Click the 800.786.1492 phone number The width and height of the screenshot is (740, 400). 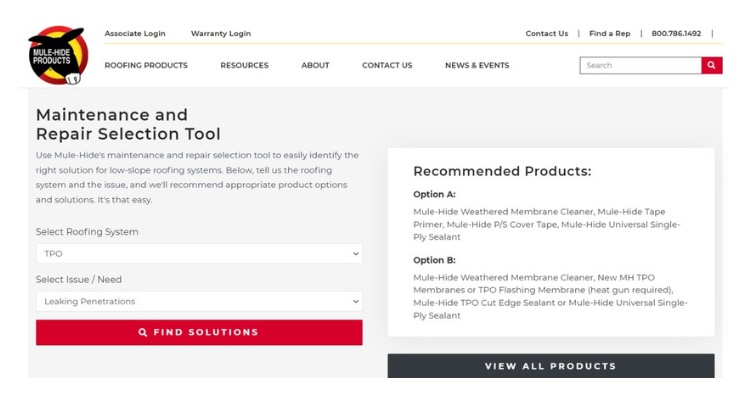[x=676, y=33]
